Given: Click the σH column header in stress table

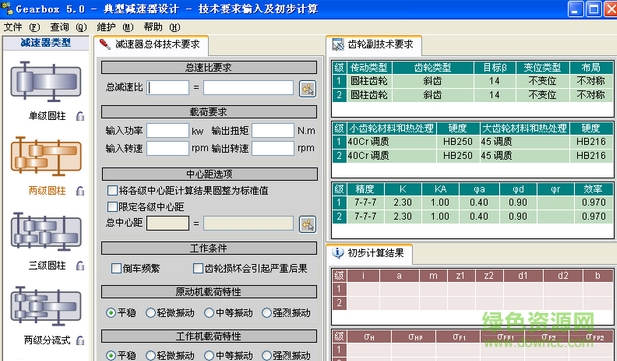Looking at the screenshot, I should tap(369, 337).
